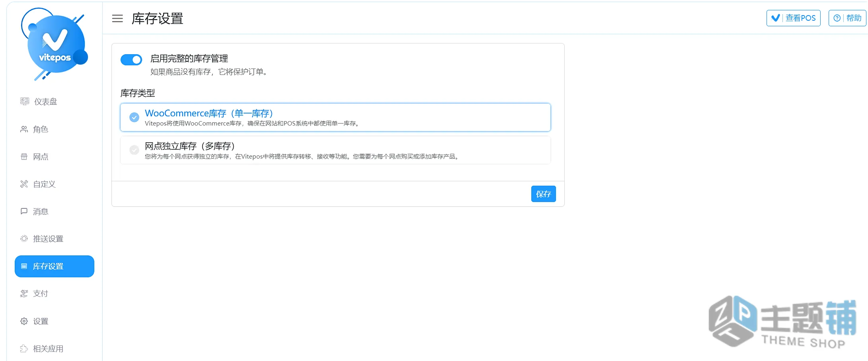Click the 保存 button
Screen dimensions: 868x361
[x=543, y=194]
